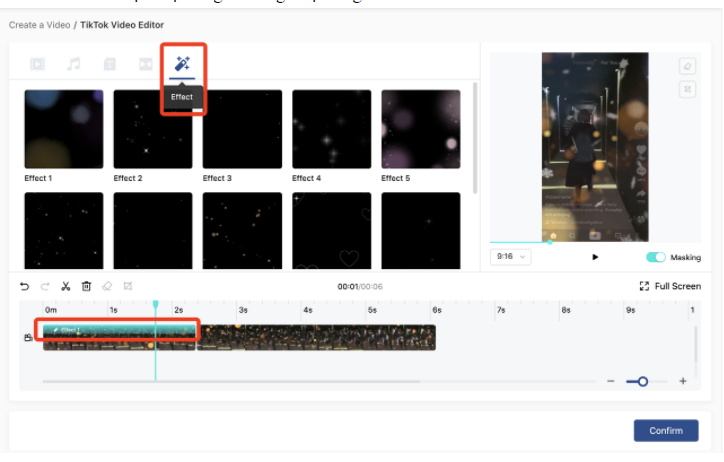Viewport: 724px width, 462px height.
Task: Select the second video clip on timeline
Action: 316,337
